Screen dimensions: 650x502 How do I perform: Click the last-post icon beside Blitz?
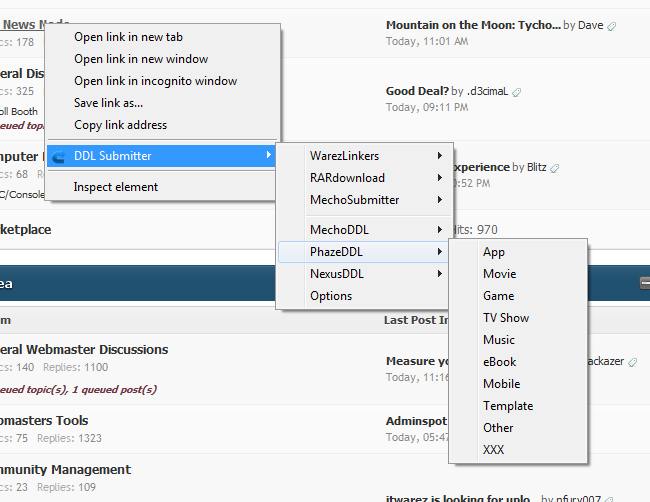tap(555, 168)
